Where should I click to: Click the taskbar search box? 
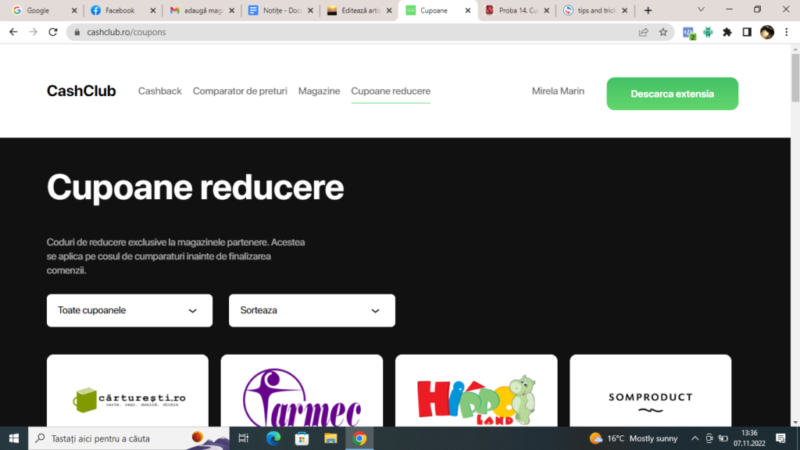(x=129, y=438)
